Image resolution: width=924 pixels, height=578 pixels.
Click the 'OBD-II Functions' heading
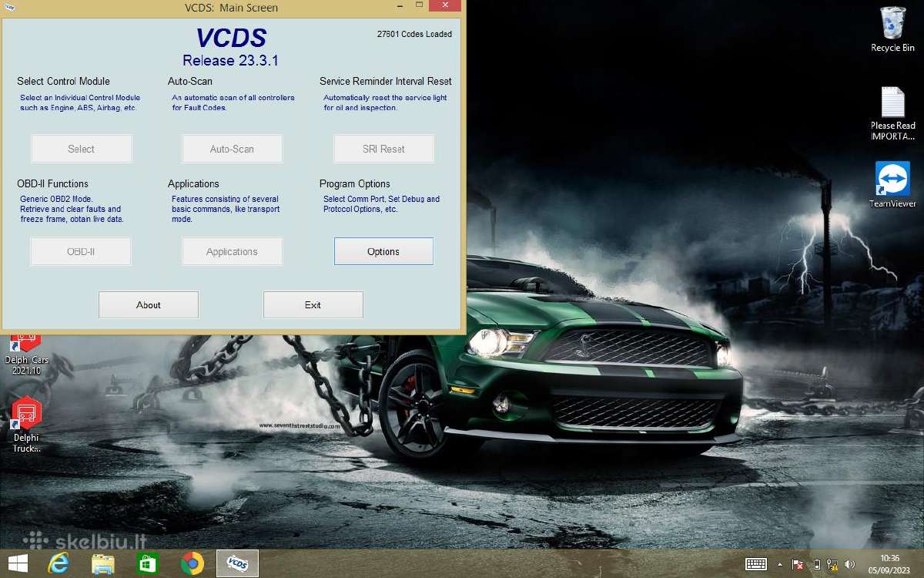click(52, 183)
